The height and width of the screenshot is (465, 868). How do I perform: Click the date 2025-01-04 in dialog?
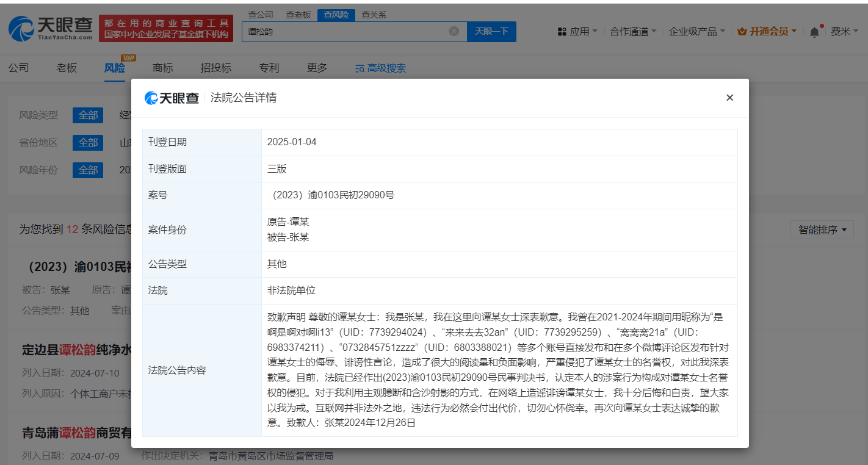click(292, 142)
